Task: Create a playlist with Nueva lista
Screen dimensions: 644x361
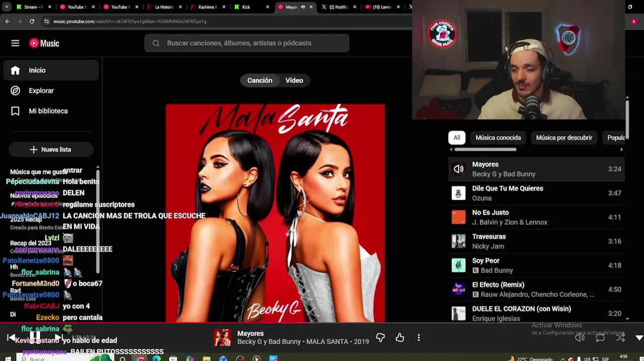Action: pos(51,149)
